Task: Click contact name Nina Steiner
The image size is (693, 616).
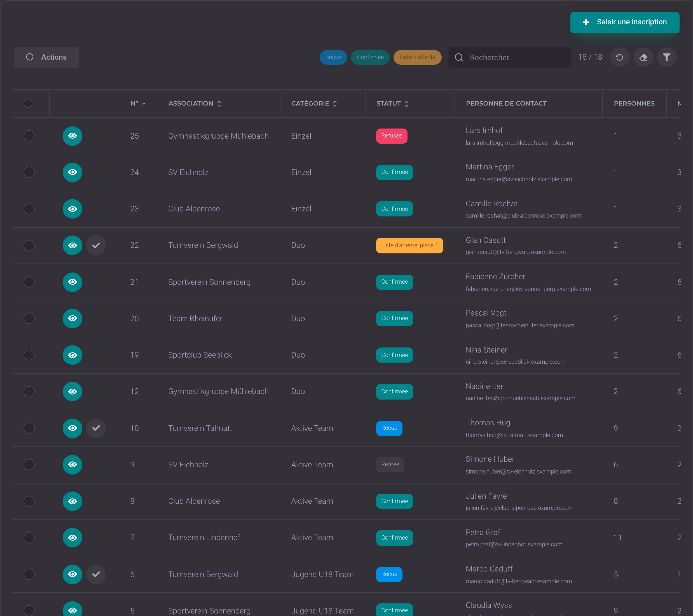Action: point(486,350)
